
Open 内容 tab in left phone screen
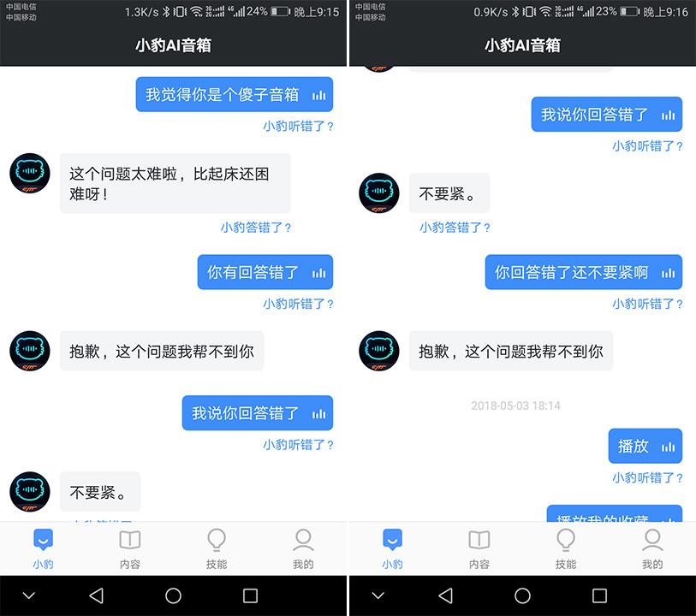pos(129,549)
